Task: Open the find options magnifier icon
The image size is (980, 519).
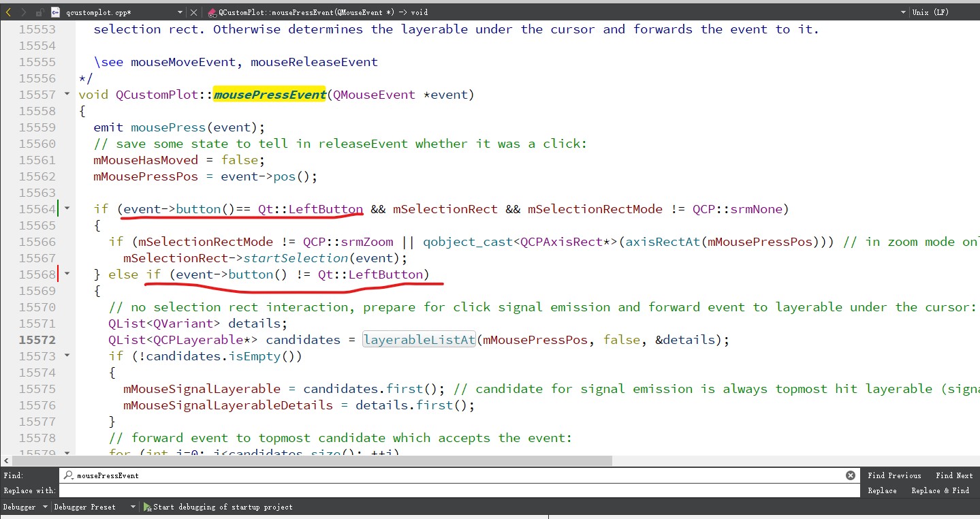Action: [x=69, y=475]
